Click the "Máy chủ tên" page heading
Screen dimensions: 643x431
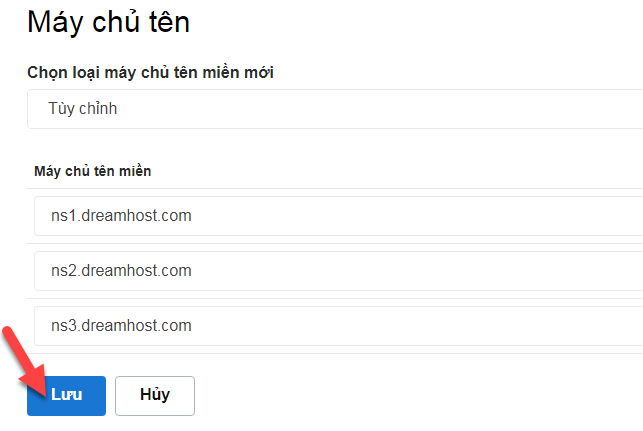[x=108, y=21]
